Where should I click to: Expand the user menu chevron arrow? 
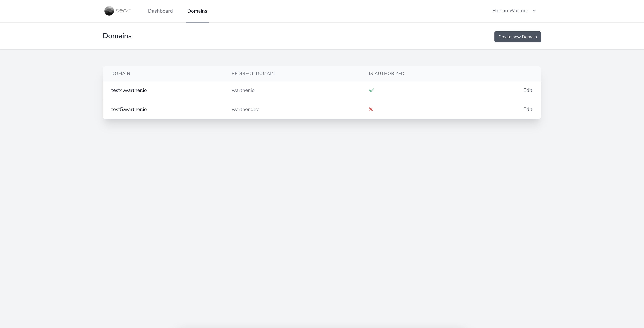(x=534, y=11)
